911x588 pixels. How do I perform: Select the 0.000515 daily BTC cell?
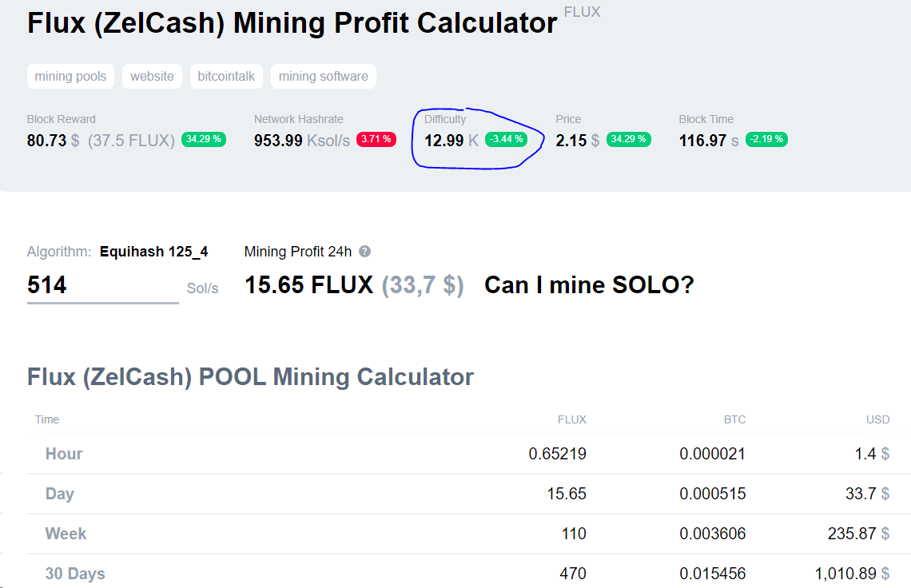coord(712,494)
